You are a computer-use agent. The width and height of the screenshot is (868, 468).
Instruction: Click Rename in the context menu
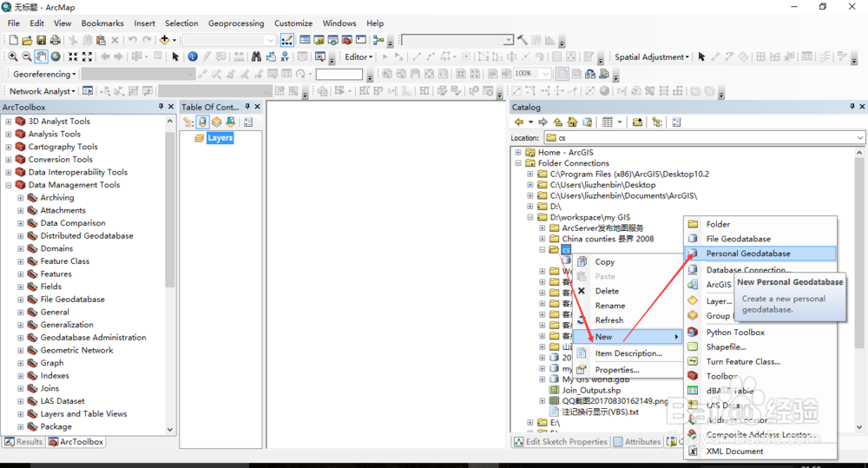(628, 306)
